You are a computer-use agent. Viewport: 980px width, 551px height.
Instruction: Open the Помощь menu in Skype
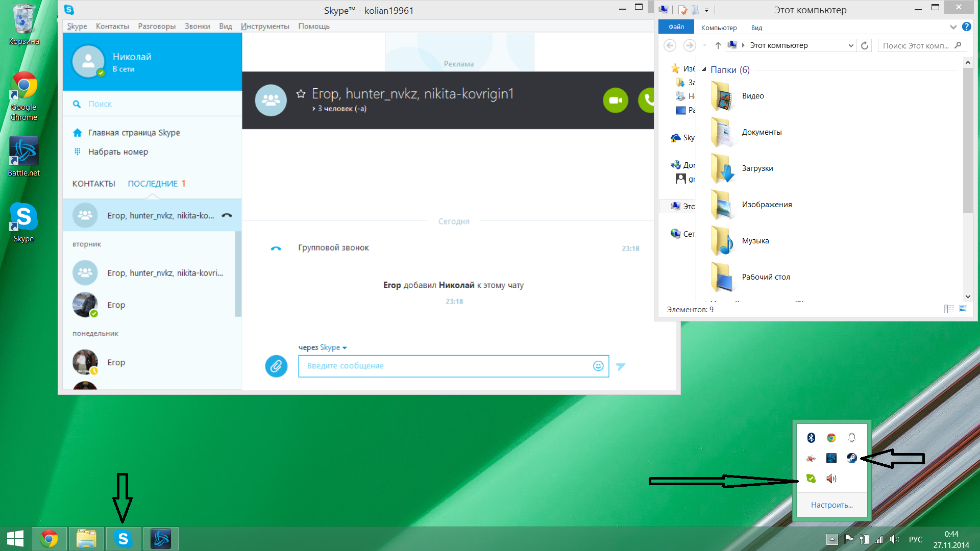pos(314,27)
